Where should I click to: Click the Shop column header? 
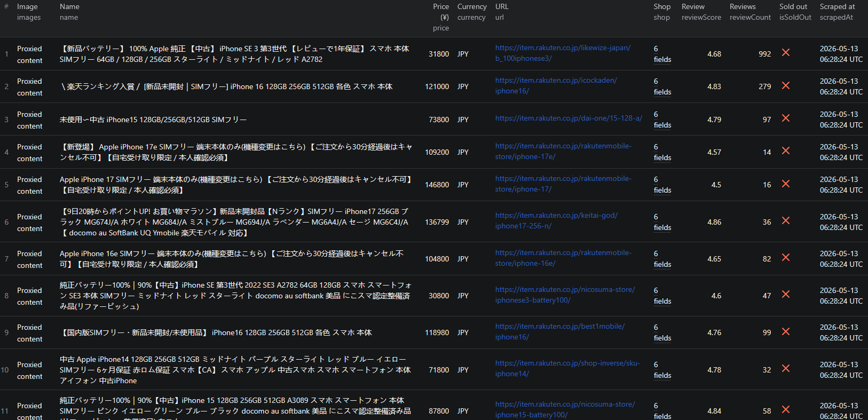pos(662,12)
